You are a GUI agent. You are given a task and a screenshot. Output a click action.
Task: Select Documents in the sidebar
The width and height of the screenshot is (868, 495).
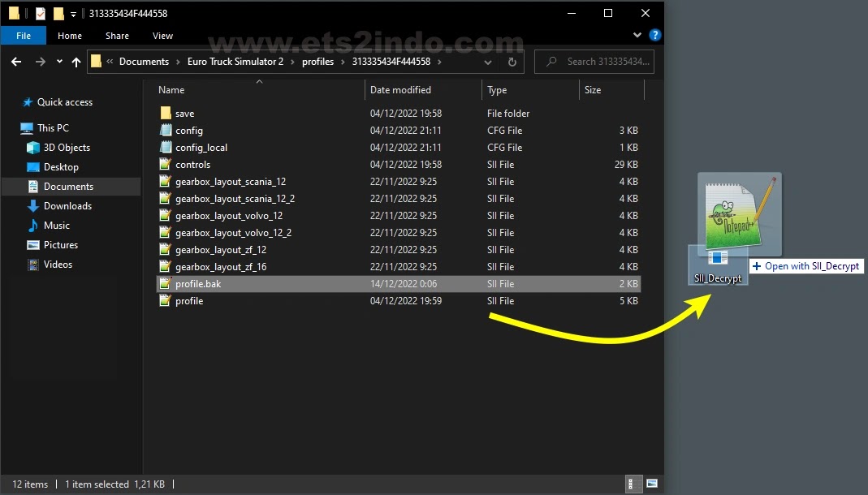coord(69,187)
